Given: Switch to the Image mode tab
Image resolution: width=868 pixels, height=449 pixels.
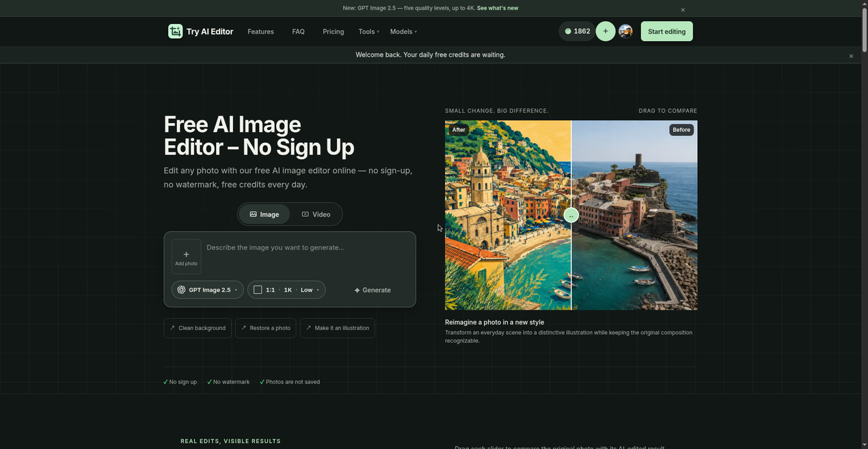Looking at the screenshot, I should (265, 214).
